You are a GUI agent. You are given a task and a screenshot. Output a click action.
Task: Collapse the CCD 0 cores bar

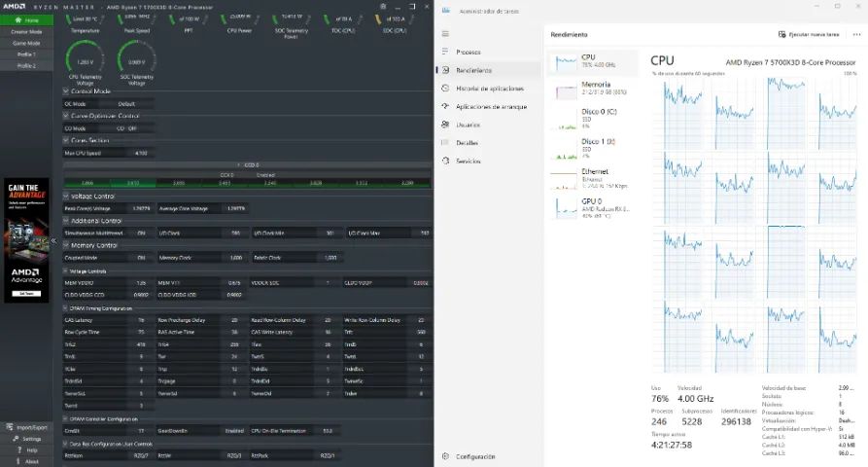(248, 165)
